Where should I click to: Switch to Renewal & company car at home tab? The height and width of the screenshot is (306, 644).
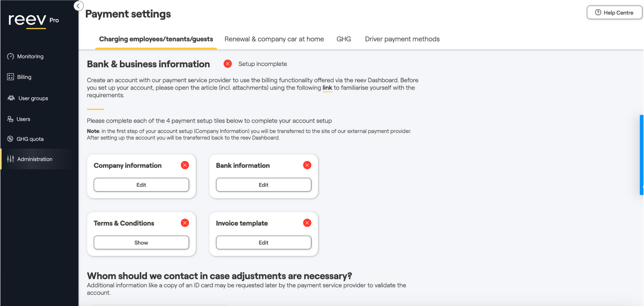pos(274,39)
